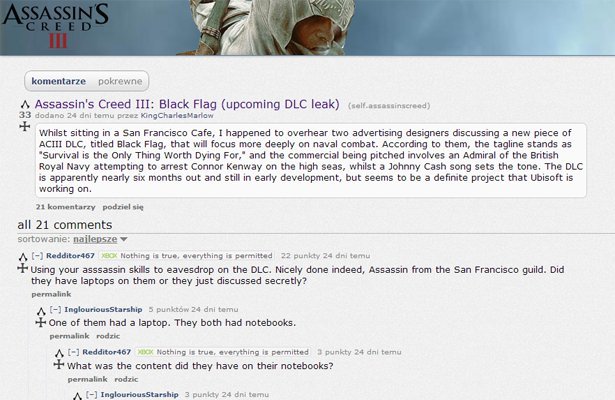The image size is (615, 400).
Task: Downvote Redditor467's notebooks content question
Action: coord(59,365)
